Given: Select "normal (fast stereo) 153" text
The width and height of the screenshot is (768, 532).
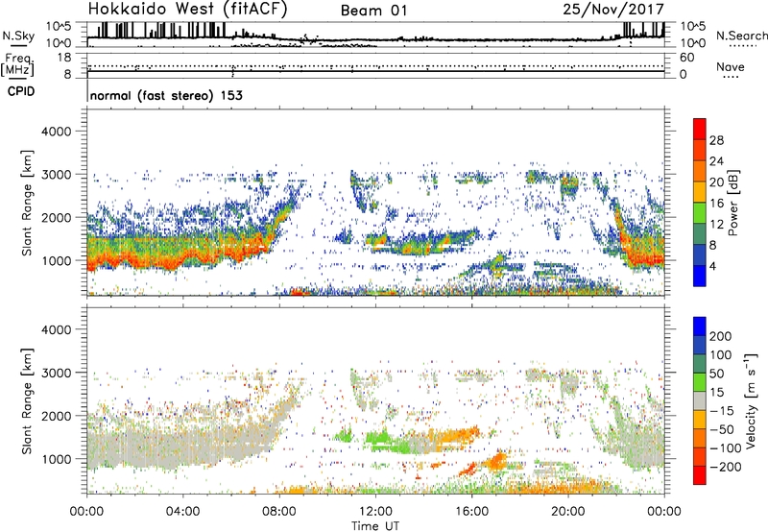Looking at the screenshot, I should tap(166, 95).
